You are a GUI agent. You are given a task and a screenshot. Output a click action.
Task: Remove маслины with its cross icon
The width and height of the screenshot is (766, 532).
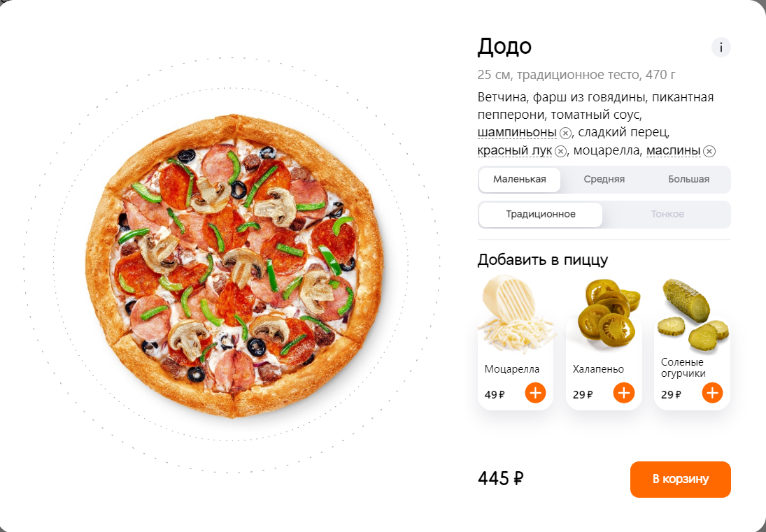(x=709, y=151)
